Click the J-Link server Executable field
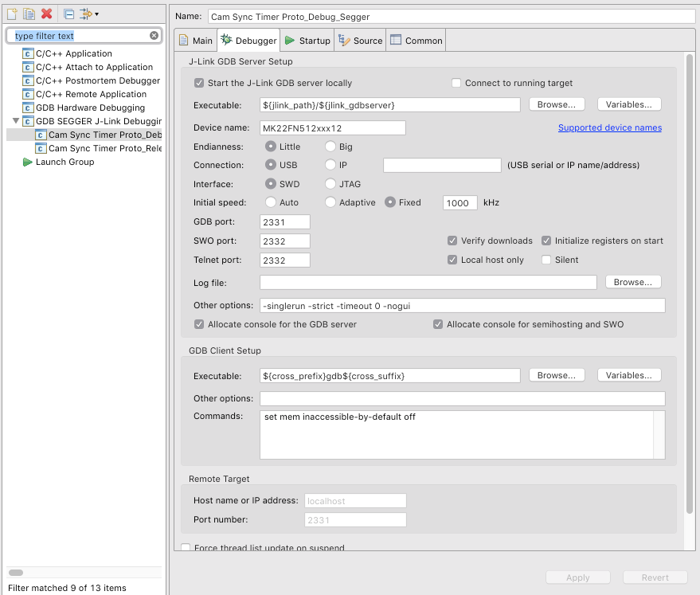The width and height of the screenshot is (700, 595). [389, 105]
